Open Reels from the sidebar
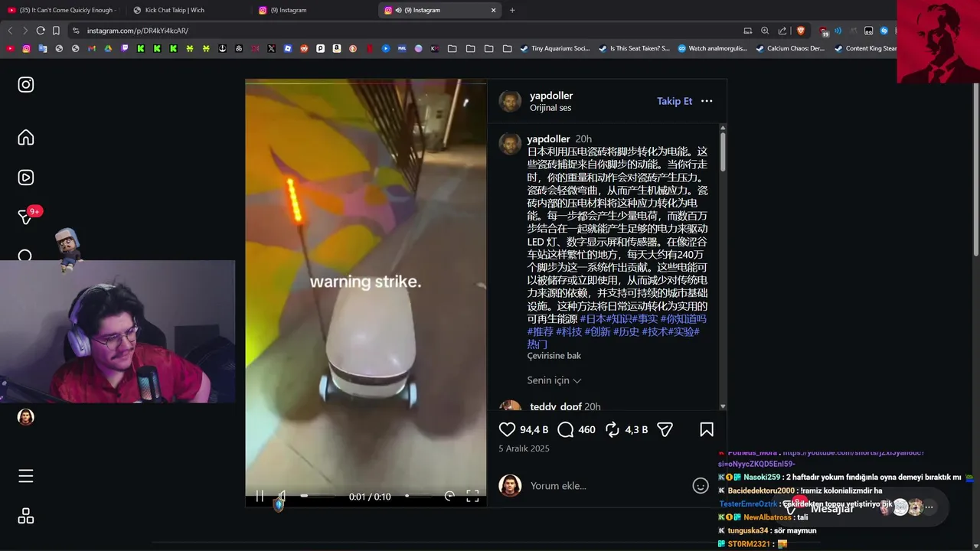The width and height of the screenshot is (980, 551). [26, 178]
